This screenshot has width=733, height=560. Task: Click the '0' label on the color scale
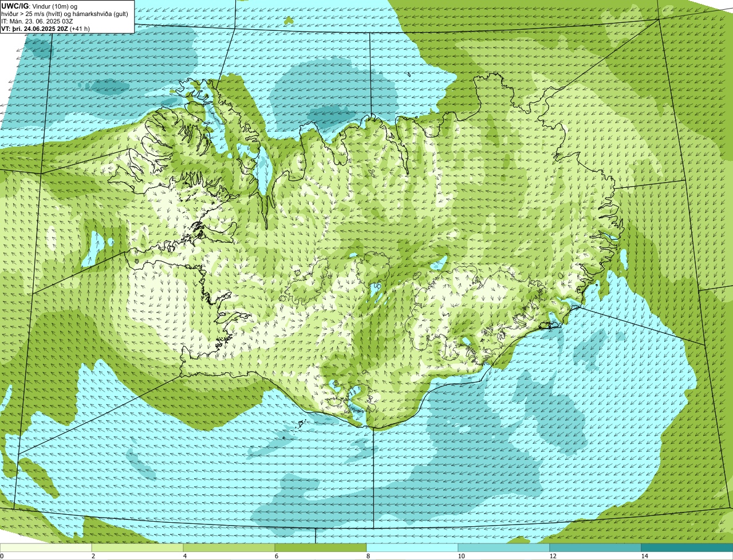(2, 556)
